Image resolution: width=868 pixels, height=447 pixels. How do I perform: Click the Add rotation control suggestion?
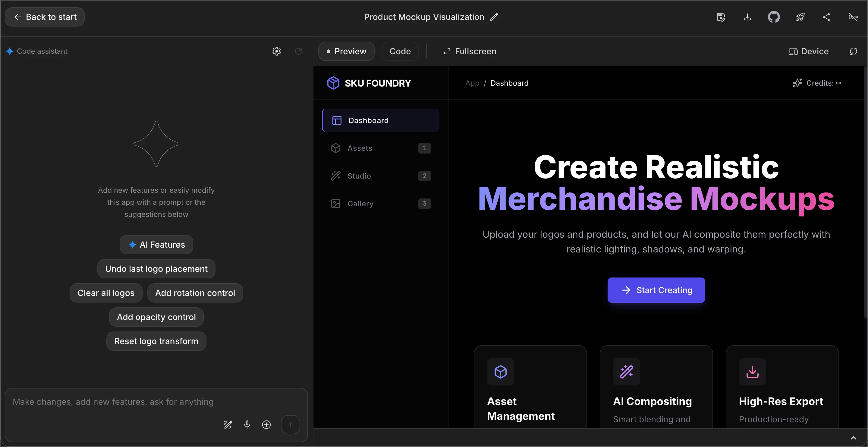tap(195, 293)
